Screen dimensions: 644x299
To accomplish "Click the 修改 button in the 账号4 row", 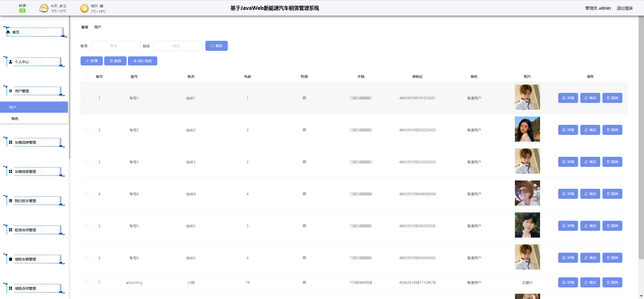I will (x=590, y=194).
